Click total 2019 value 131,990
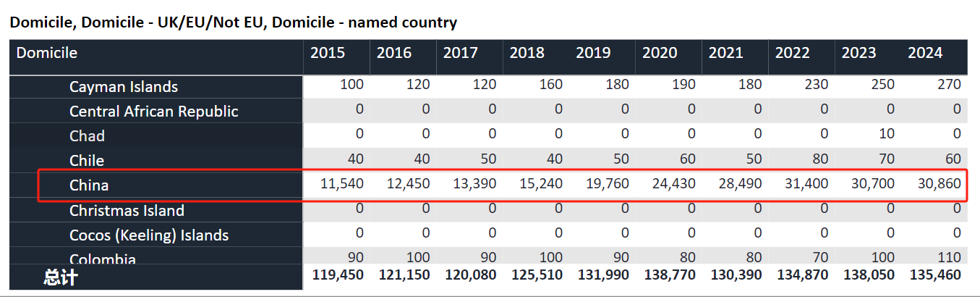Screen dimensions: 980x297 tap(604, 275)
